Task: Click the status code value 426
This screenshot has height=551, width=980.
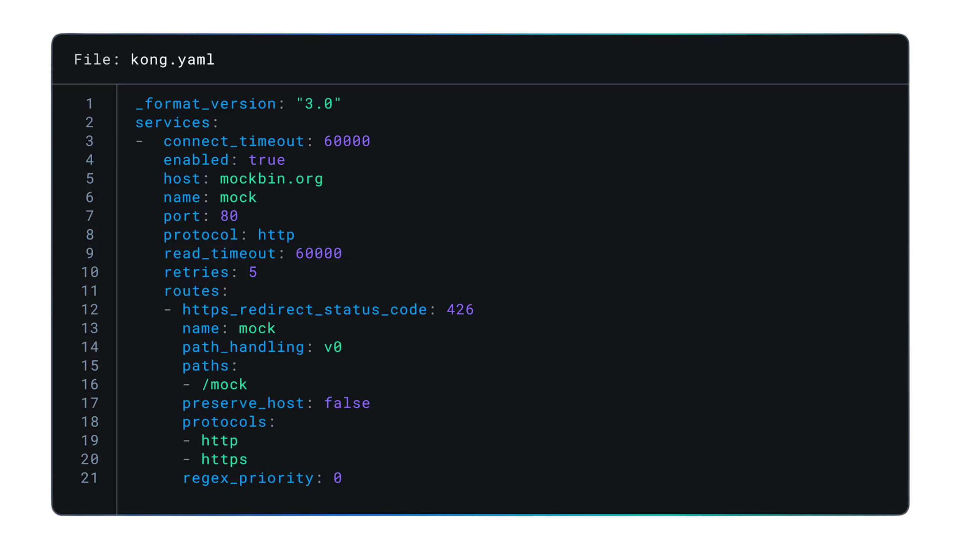Action: point(460,310)
